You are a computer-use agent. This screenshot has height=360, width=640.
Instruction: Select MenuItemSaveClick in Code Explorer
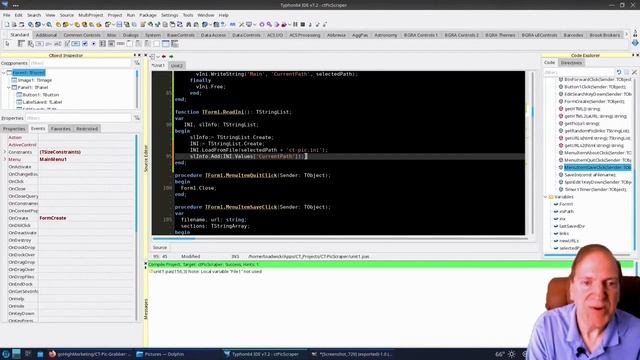(598, 167)
